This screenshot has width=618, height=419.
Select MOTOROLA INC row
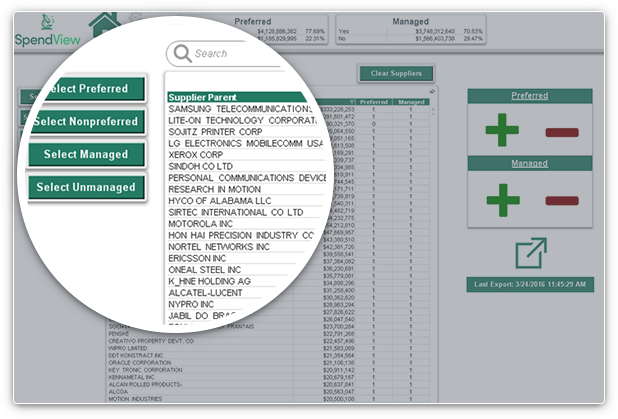(201, 223)
